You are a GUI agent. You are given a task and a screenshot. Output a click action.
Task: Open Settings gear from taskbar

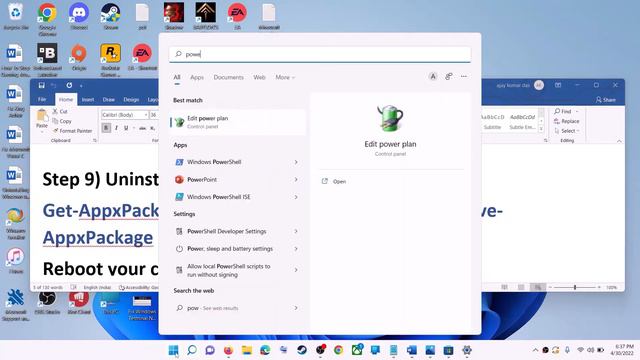(467, 350)
